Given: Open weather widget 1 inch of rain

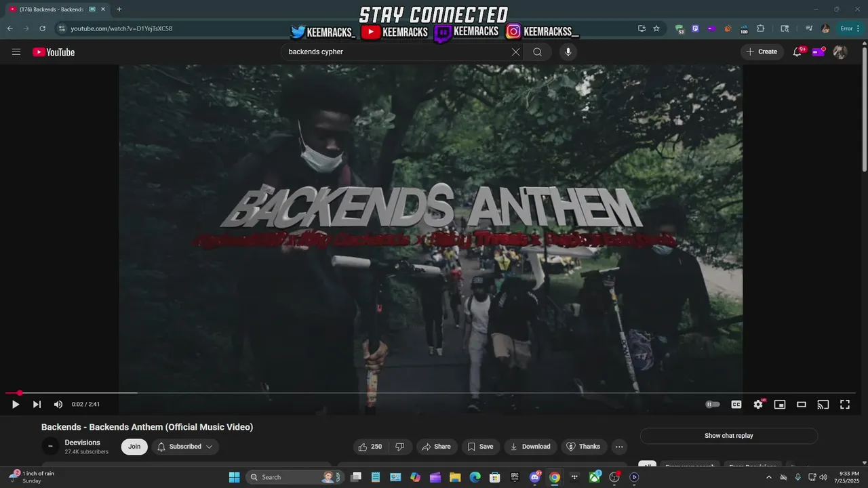Looking at the screenshot, I should click(x=32, y=477).
